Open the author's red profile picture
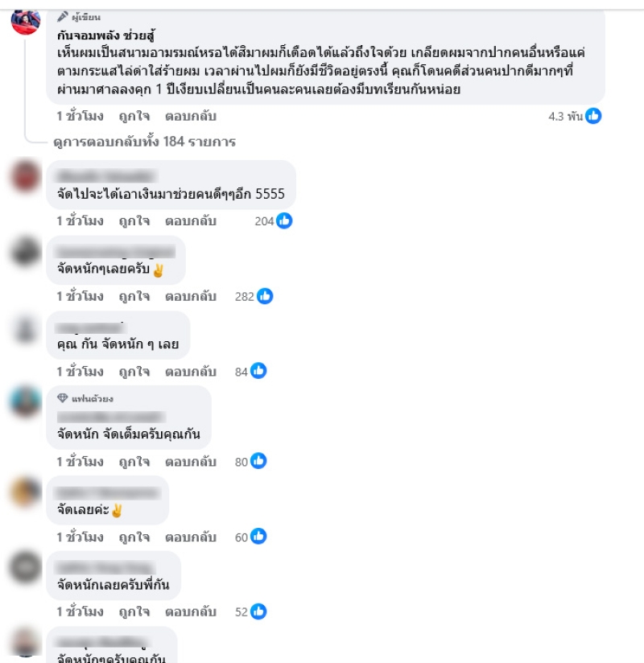The width and height of the screenshot is (644, 663). click(x=26, y=22)
